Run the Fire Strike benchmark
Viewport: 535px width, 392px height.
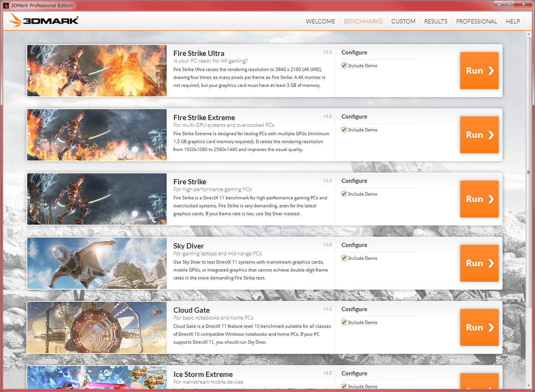(479, 199)
